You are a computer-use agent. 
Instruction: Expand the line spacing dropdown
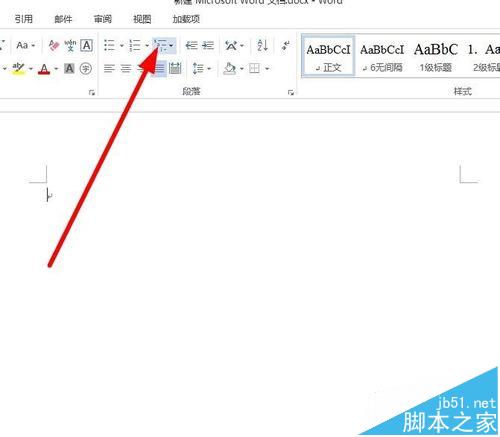tap(209, 69)
